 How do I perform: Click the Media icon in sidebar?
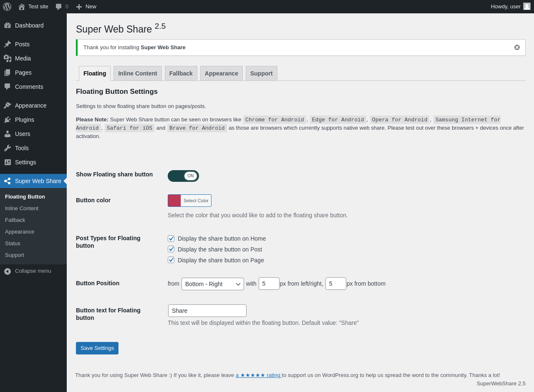(x=8, y=58)
